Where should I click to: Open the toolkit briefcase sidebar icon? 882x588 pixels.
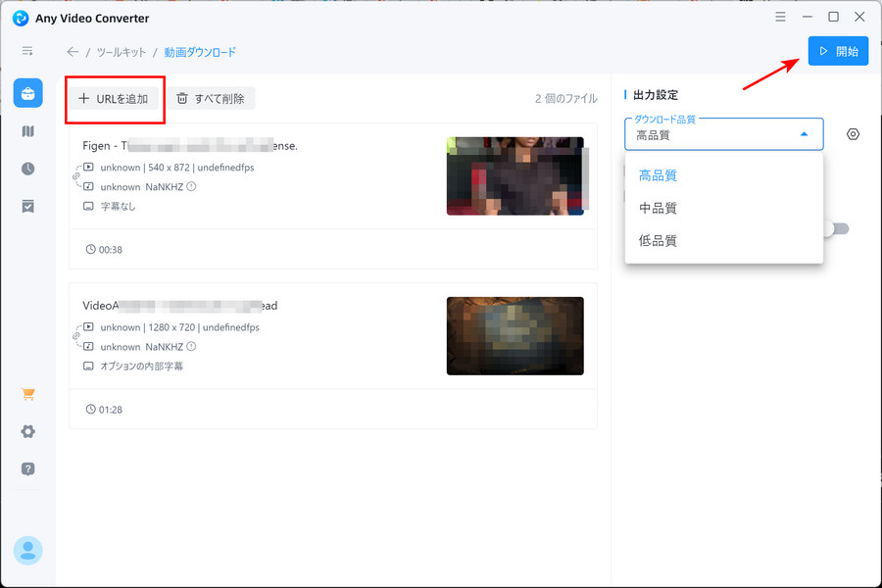tap(28, 93)
